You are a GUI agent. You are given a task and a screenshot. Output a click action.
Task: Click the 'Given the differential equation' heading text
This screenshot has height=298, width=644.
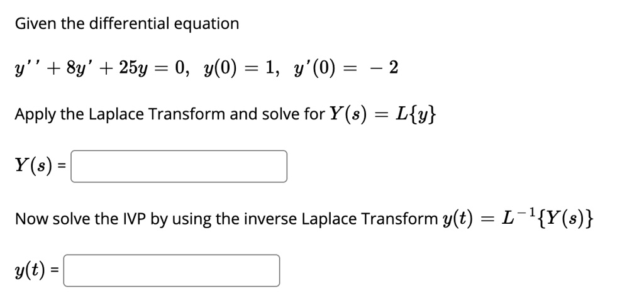pyautogui.click(x=127, y=24)
